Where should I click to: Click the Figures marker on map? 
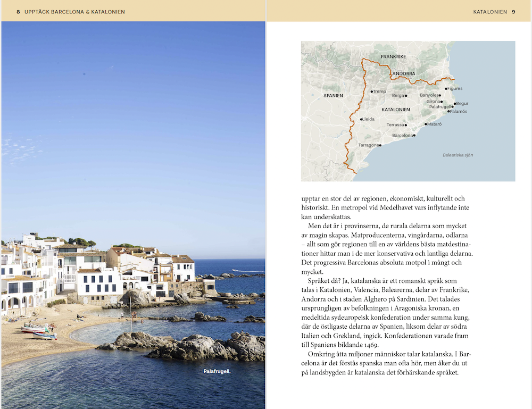(446, 89)
